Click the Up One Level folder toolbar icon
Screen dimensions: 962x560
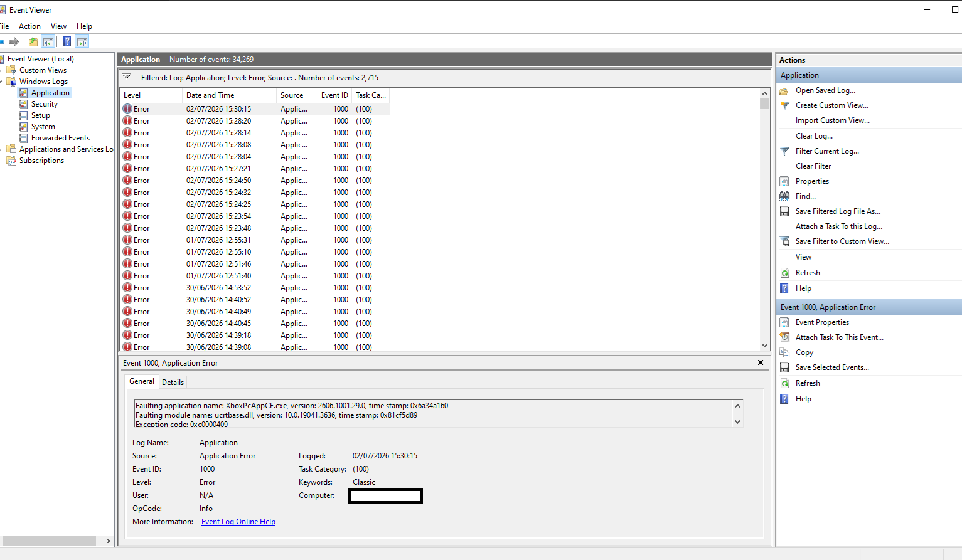click(33, 42)
